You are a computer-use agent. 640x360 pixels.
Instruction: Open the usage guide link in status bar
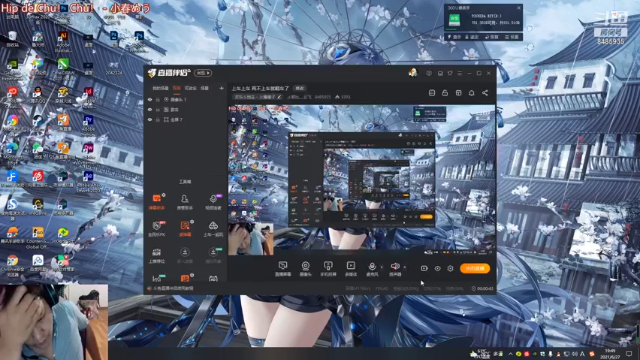click(171, 288)
